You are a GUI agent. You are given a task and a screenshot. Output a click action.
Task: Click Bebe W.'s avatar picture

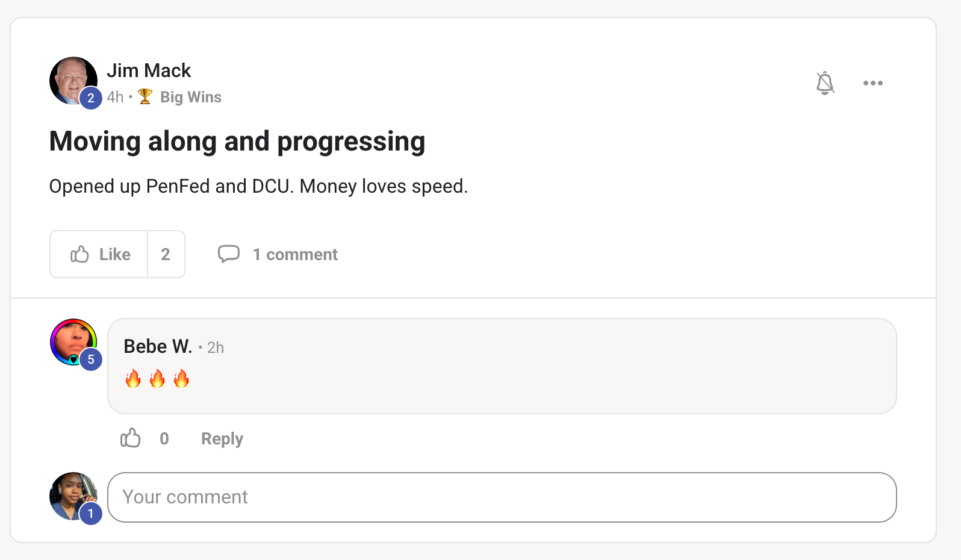[x=73, y=342]
